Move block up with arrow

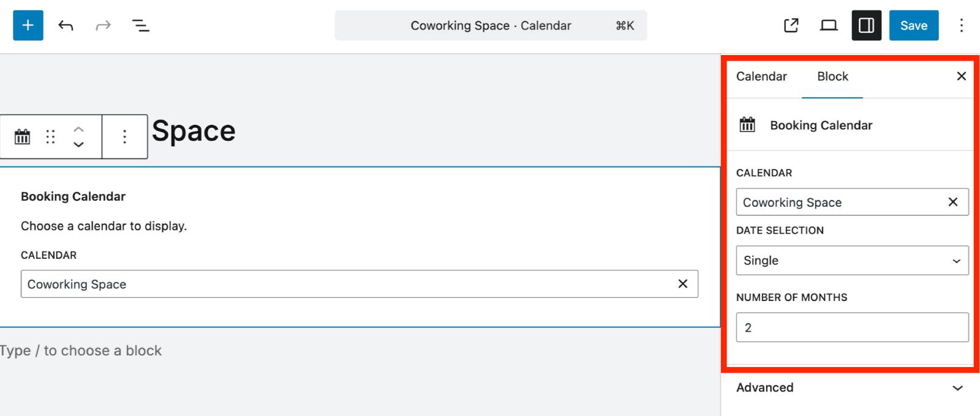coord(78,129)
